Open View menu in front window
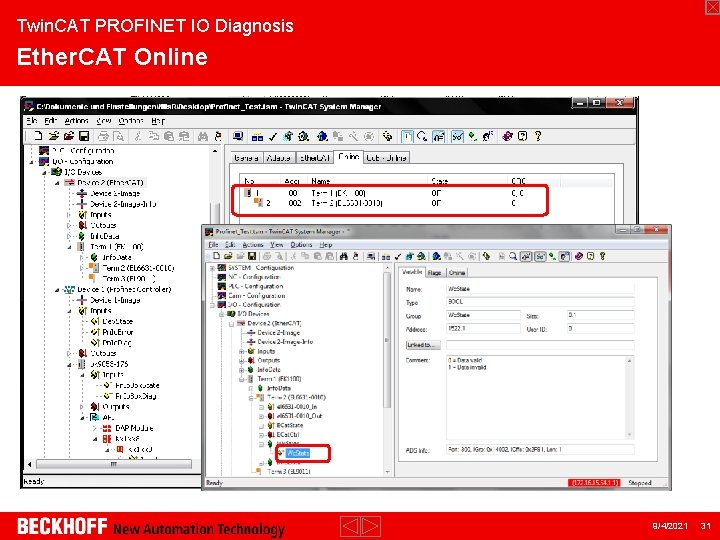 tap(276, 245)
